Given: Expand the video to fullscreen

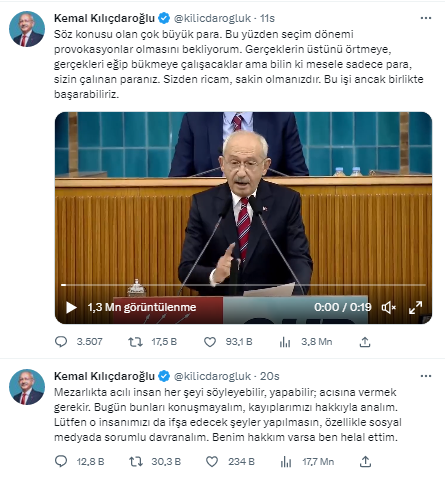Looking at the screenshot, I should click(x=415, y=307).
